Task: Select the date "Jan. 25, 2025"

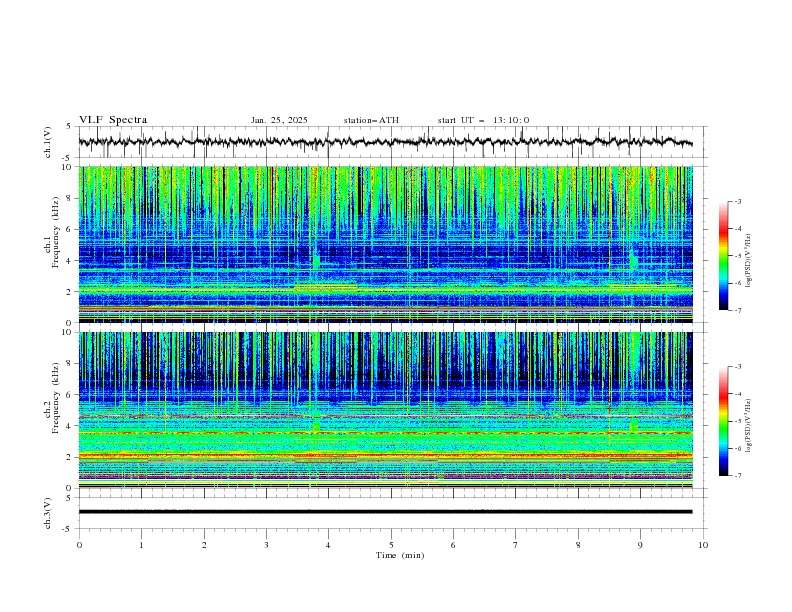Action: (x=279, y=120)
